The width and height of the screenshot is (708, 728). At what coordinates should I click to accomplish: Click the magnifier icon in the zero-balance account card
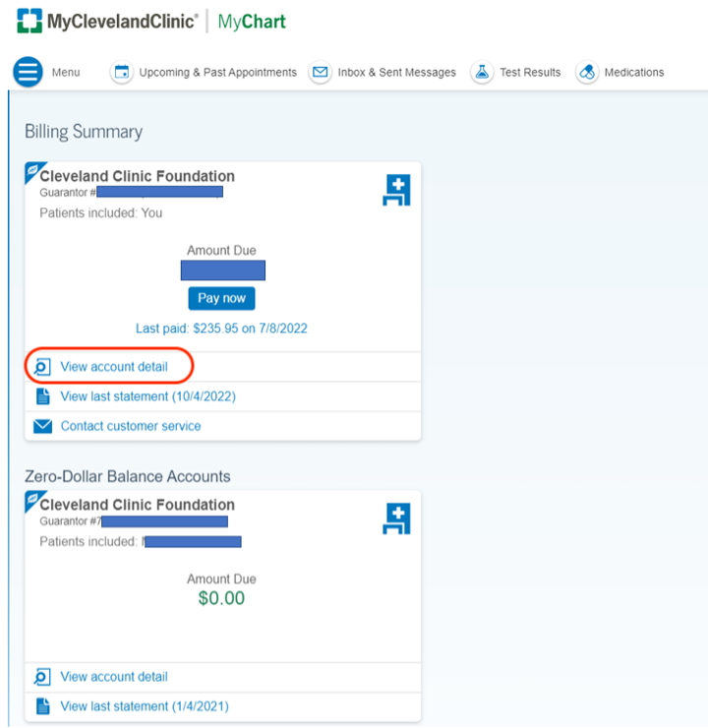click(42, 677)
